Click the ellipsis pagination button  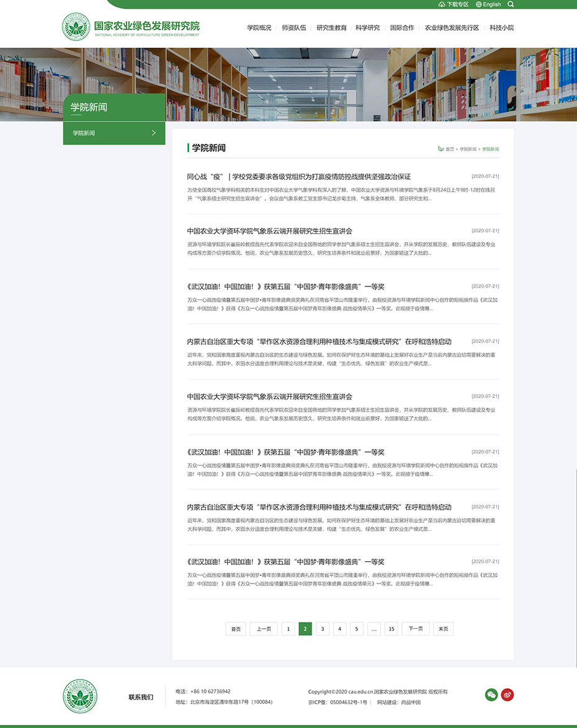tap(373, 629)
